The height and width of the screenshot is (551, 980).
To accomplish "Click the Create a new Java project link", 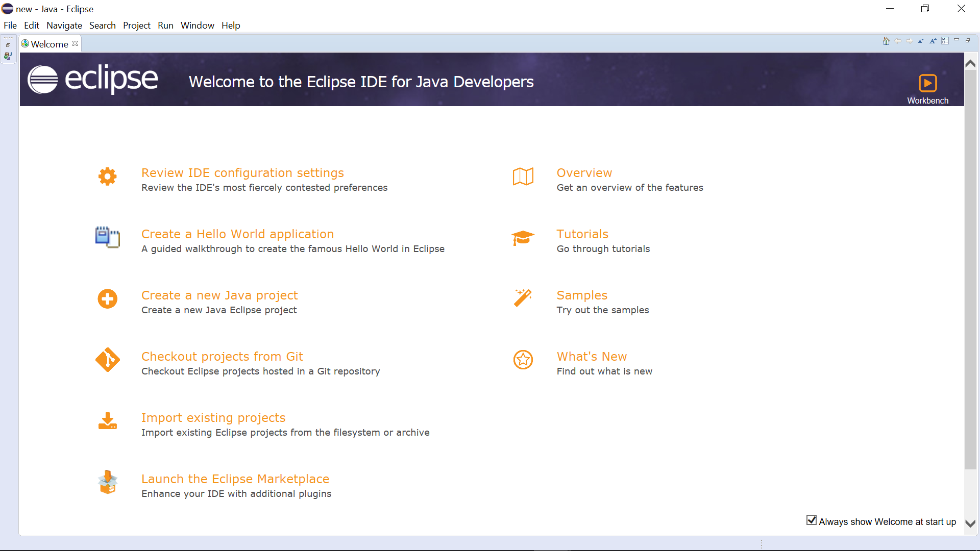I will tap(219, 295).
